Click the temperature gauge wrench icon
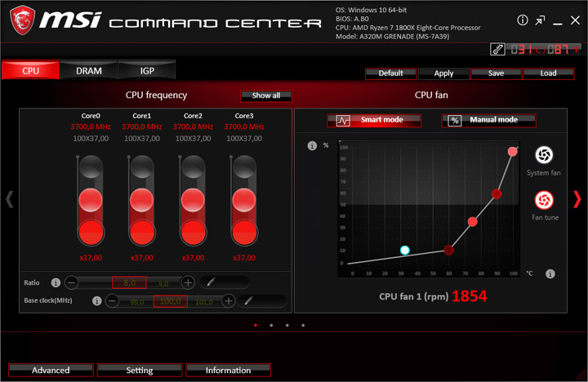 click(497, 49)
